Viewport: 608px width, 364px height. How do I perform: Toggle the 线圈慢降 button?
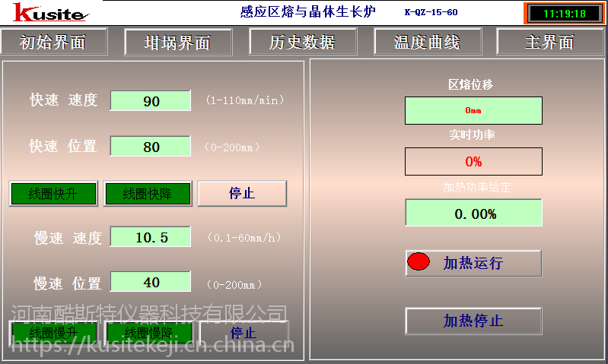click(148, 333)
